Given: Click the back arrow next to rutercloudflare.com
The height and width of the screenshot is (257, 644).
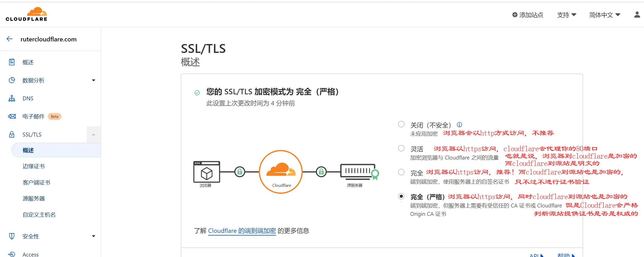Looking at the screenshot, I should tap(10, 39).
